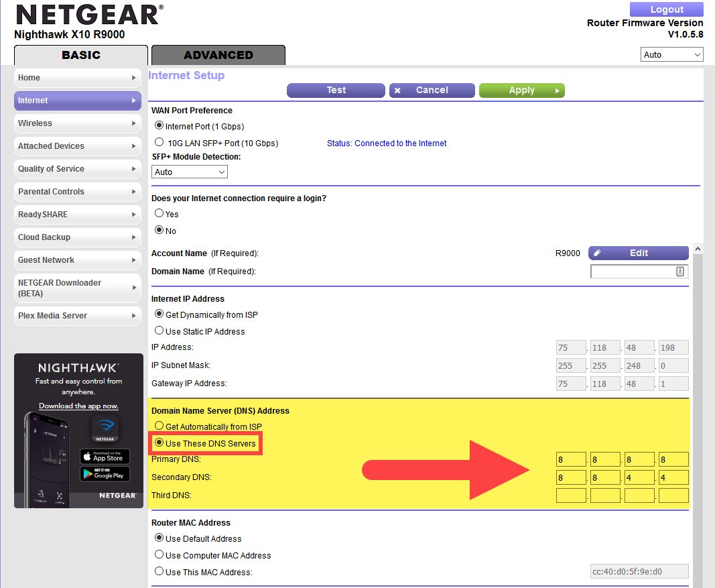Choose No for login required

(159, 230)
